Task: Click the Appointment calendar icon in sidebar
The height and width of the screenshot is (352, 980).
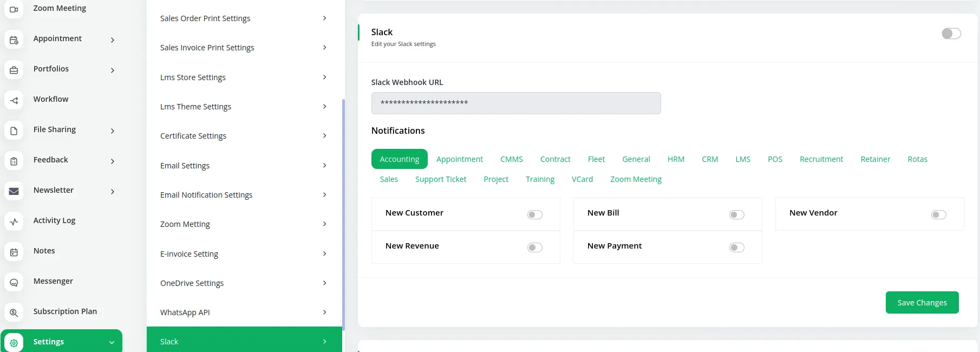Action: coord(14,40)
